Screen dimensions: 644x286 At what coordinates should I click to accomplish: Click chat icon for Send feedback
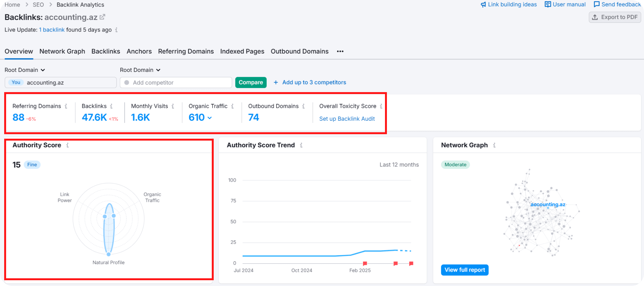pos(596,4)
